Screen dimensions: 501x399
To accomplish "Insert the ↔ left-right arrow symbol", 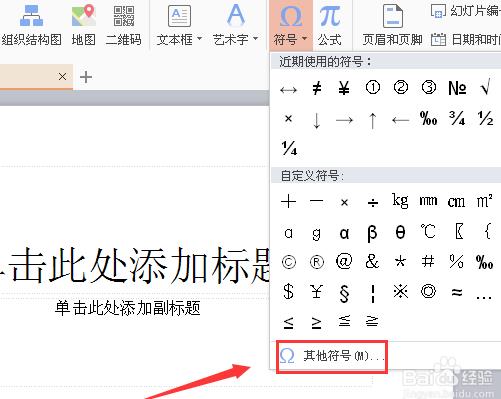I will (x=288, y=89).
